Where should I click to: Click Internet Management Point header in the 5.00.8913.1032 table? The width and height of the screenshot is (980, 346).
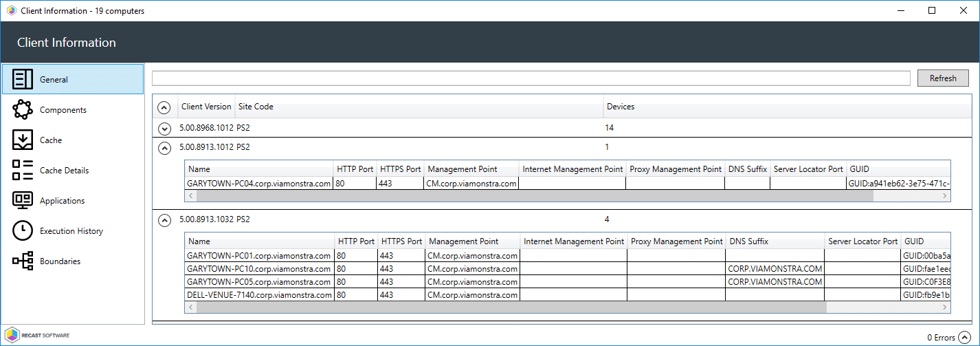[x=574, y=241]
